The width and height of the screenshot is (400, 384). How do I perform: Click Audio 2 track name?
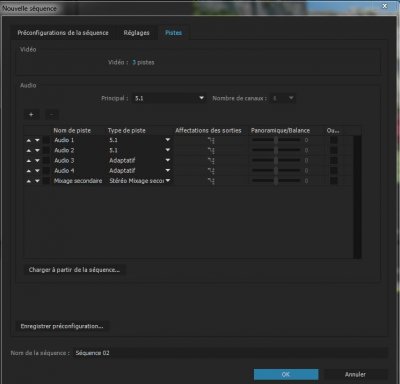point(64,150)
